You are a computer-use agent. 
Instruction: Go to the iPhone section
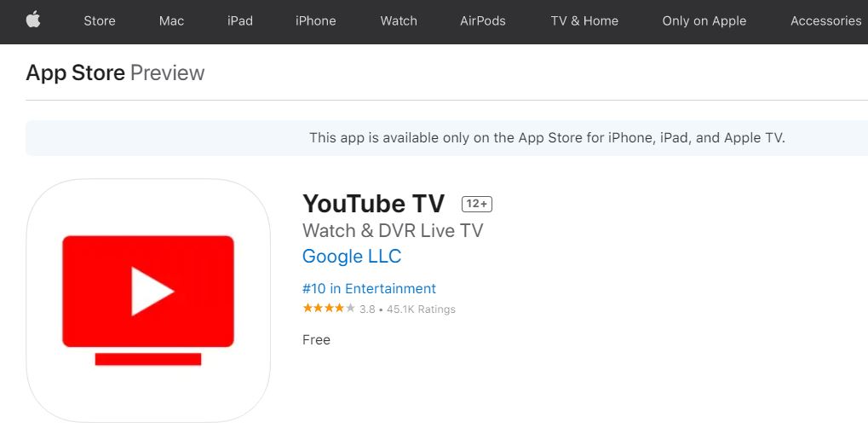tap(315, 21)
